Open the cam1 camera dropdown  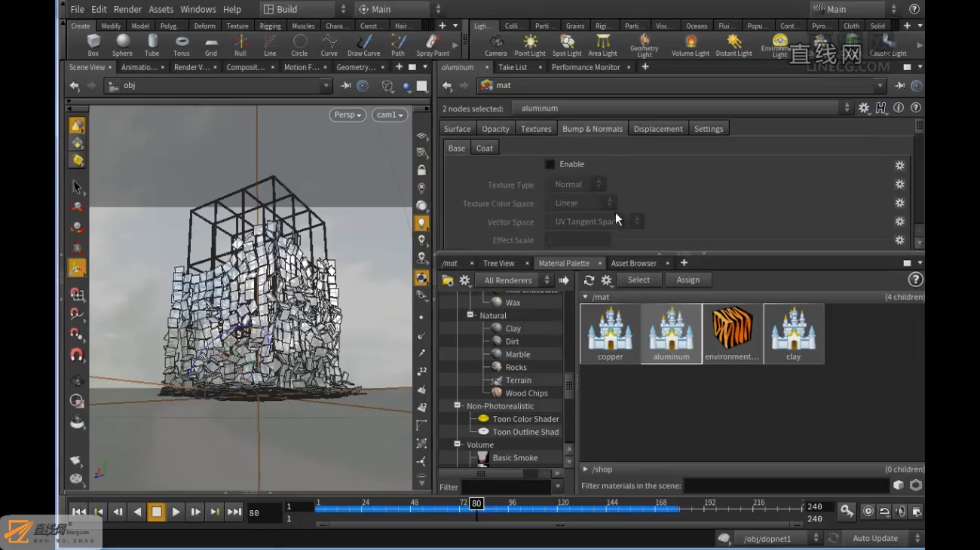390,115
